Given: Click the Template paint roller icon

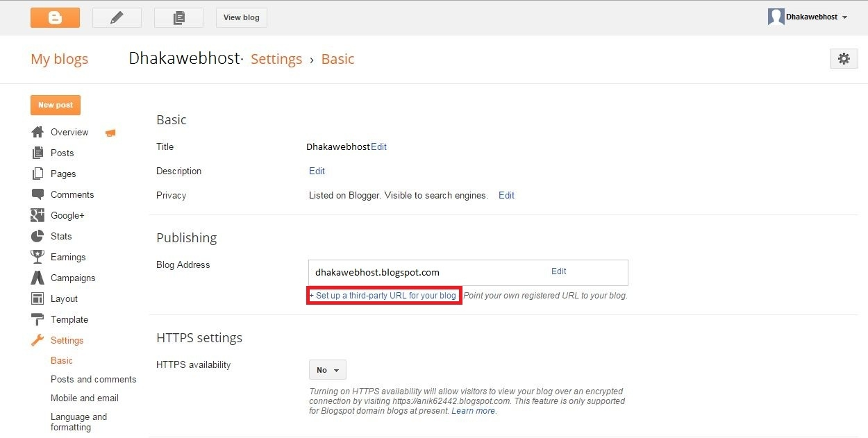Looking at the screenshot, I should click(x=37, y=319).
